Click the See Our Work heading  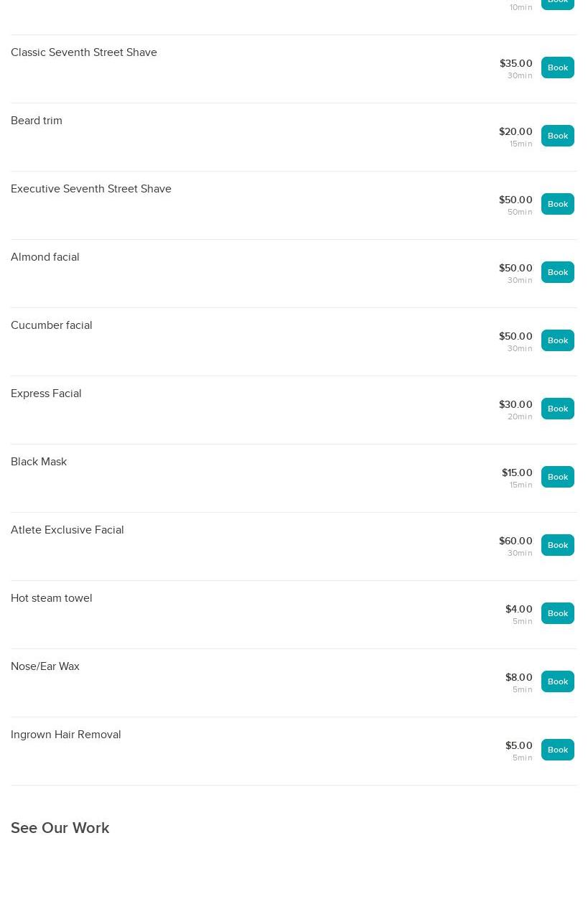(60, 828)
